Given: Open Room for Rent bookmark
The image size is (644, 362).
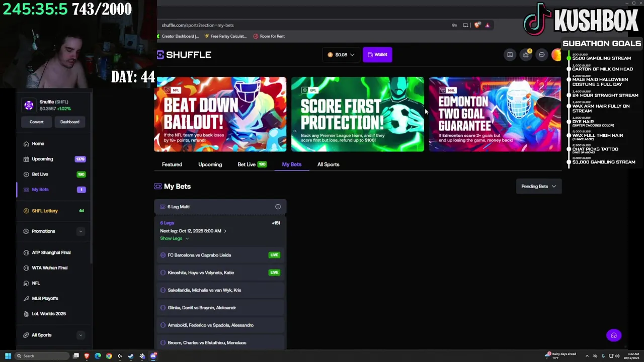Looking at the screenshot, I should pyautogui.click(x=269, y=36).
